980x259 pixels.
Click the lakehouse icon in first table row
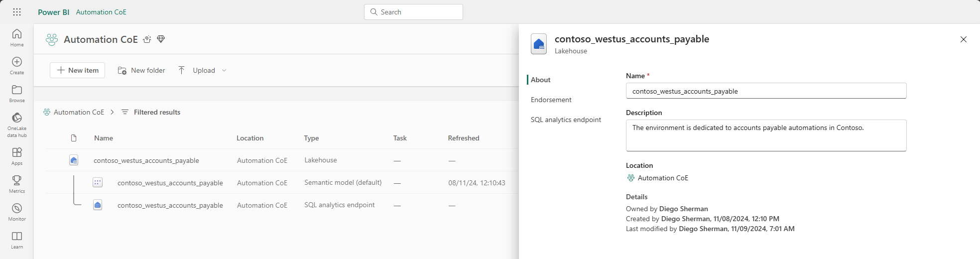[74, 160]
